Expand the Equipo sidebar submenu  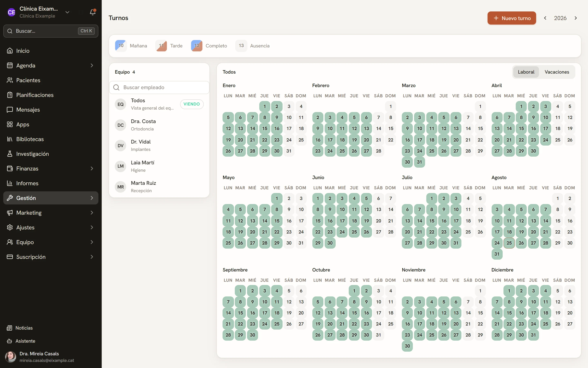pos(92,242)
